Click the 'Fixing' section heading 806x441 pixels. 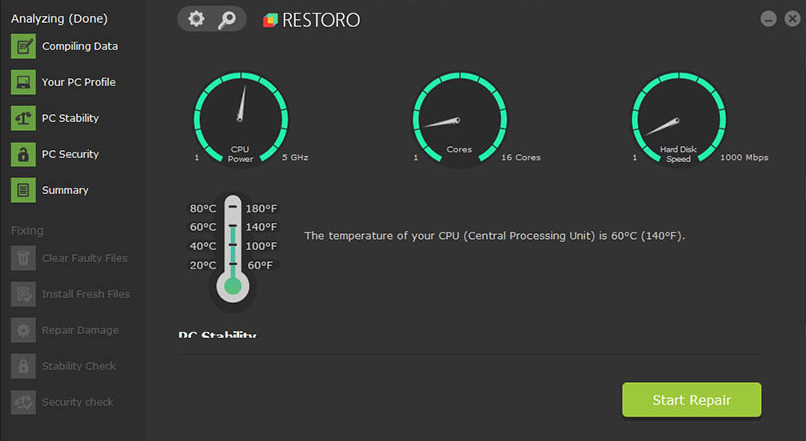[27, 230]
